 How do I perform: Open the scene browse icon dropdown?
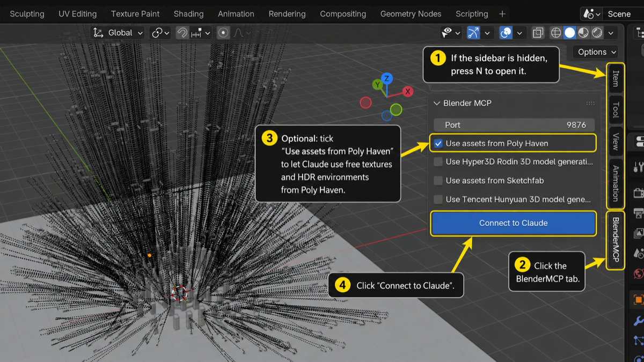click(x=591, y=14)
